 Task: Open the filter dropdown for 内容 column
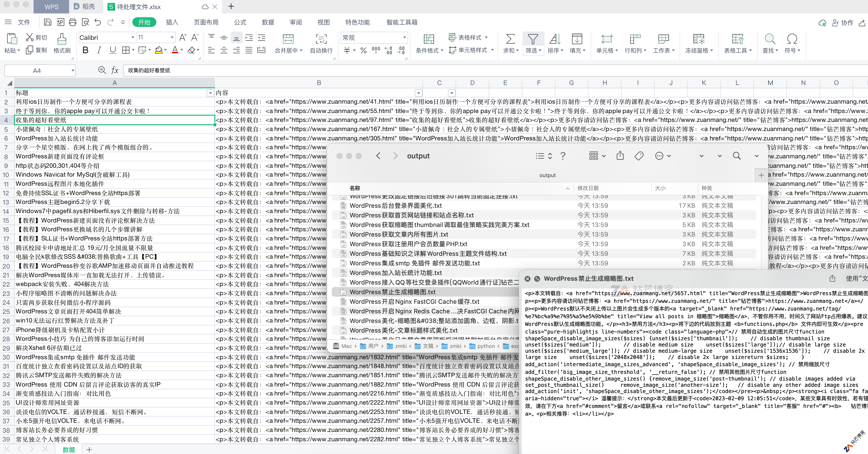click(x=418, y=93)
